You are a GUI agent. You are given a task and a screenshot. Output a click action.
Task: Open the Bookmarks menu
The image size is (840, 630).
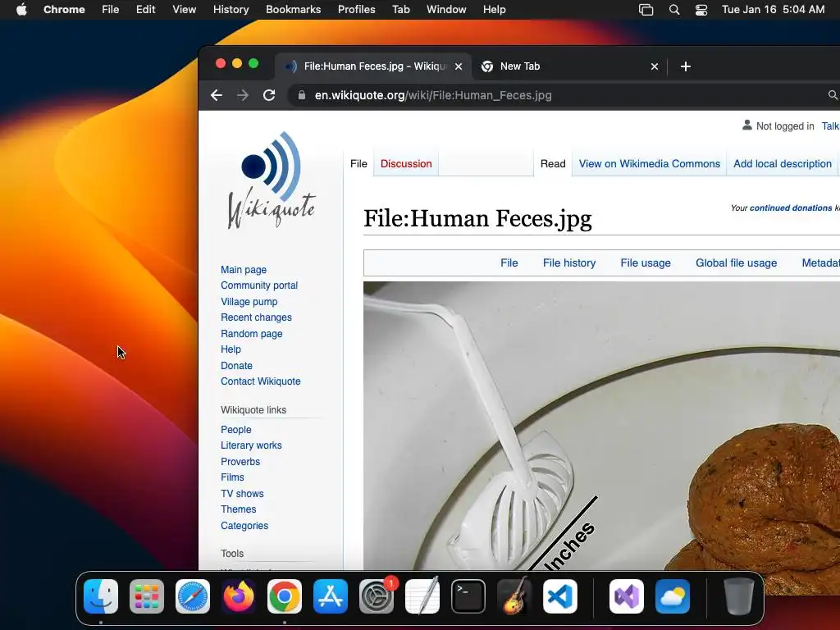[x=294, y=10]
